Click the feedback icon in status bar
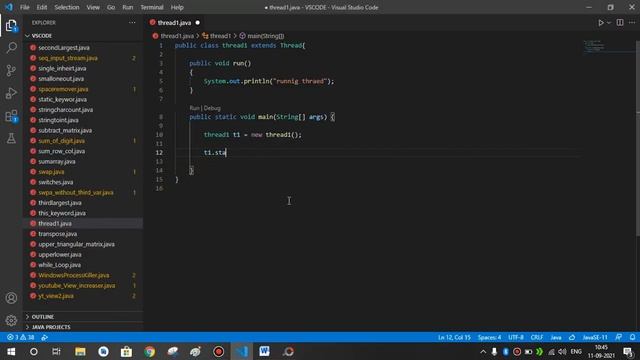Viewport: 640px width, 360px height. (619, 338)
